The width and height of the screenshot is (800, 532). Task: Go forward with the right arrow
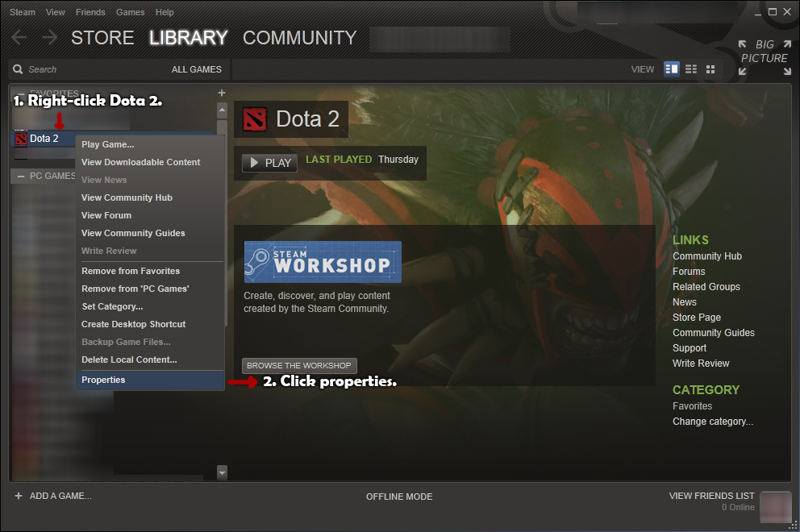(49, 37)
